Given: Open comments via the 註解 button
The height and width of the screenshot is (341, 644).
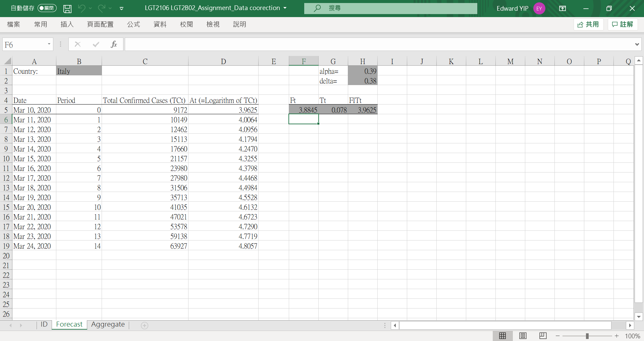Looking at the screenshot, I should click(x=623, y=24).
